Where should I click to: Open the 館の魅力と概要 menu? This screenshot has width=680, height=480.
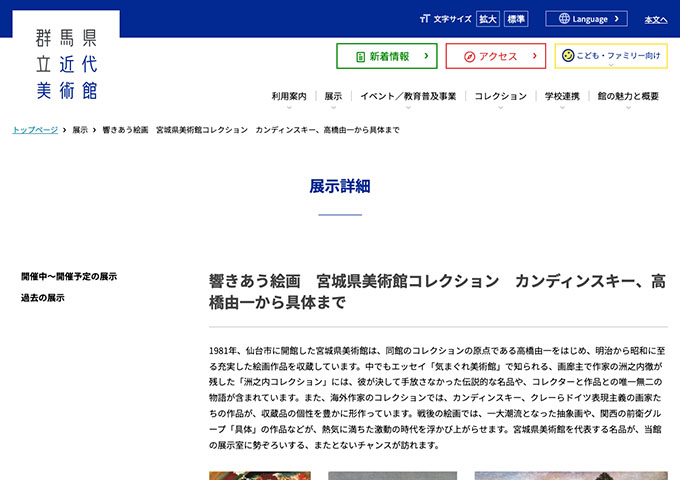tap(628, 97)
